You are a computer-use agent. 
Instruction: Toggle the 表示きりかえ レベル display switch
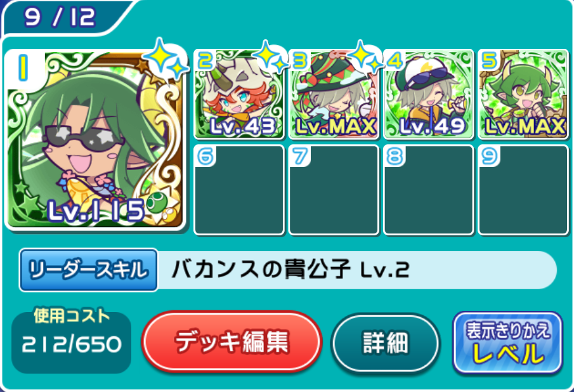(507, 343)
